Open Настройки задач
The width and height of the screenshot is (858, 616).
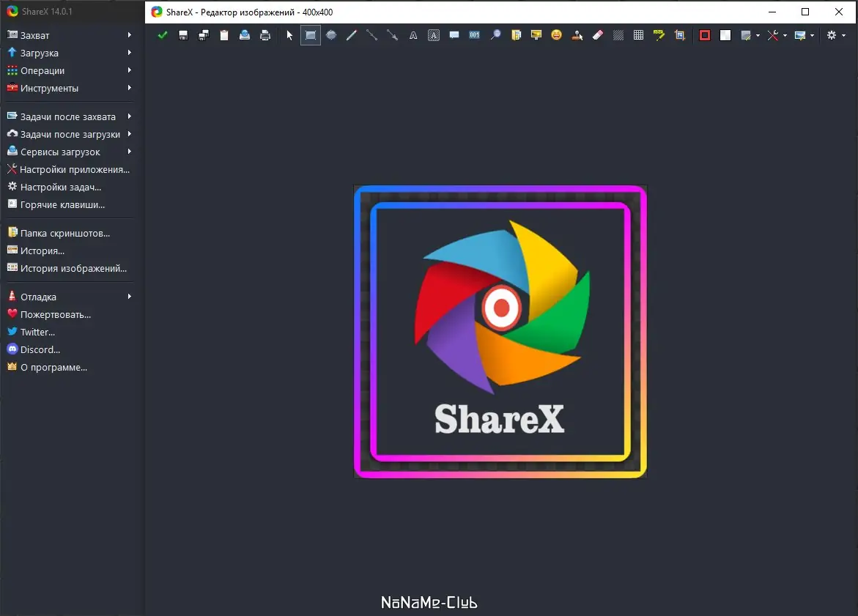click(x=69, y=187)
